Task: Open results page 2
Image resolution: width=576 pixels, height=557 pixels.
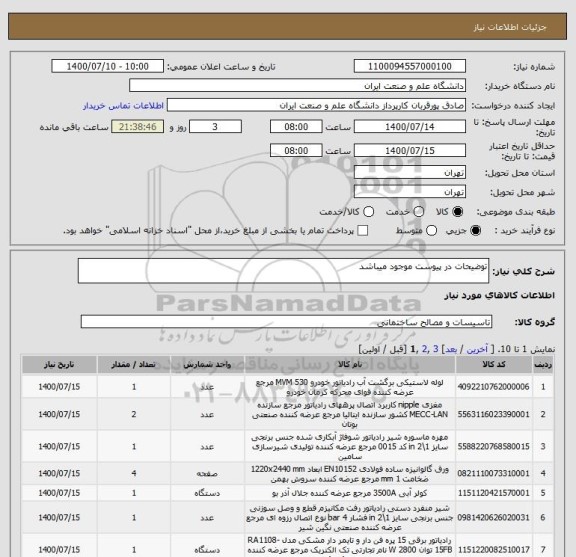Action: coord(425,349)
